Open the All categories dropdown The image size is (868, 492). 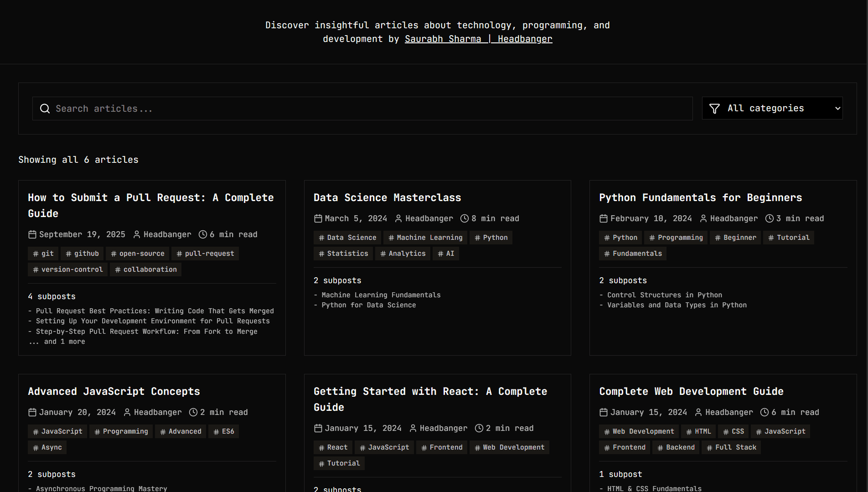click(772, 109)
